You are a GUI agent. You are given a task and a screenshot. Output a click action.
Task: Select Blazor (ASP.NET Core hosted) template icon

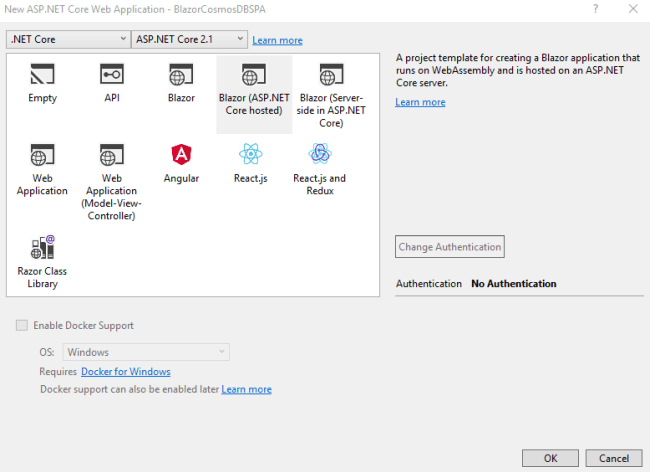pos(254,74)
